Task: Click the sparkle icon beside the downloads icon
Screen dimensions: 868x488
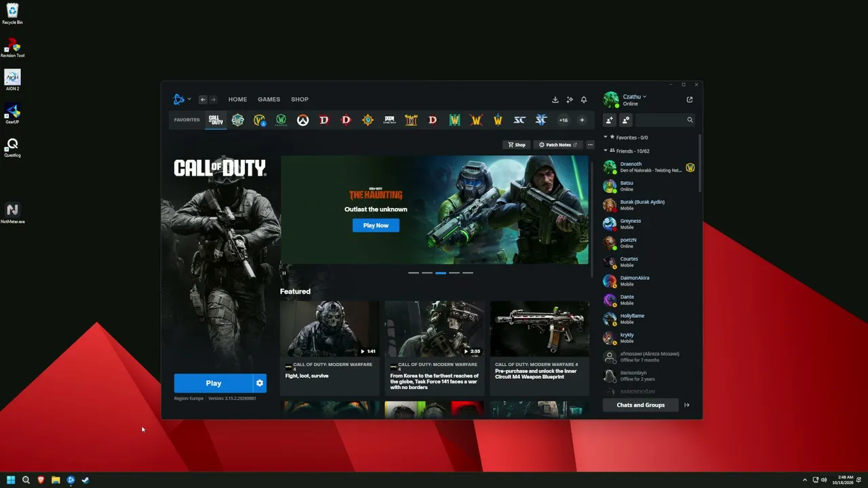Action: (570, 100)
